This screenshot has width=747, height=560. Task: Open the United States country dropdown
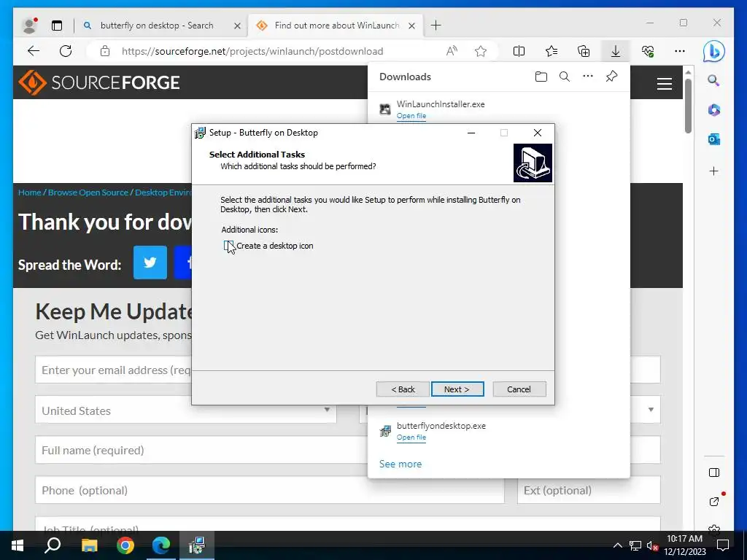[186, 410]
